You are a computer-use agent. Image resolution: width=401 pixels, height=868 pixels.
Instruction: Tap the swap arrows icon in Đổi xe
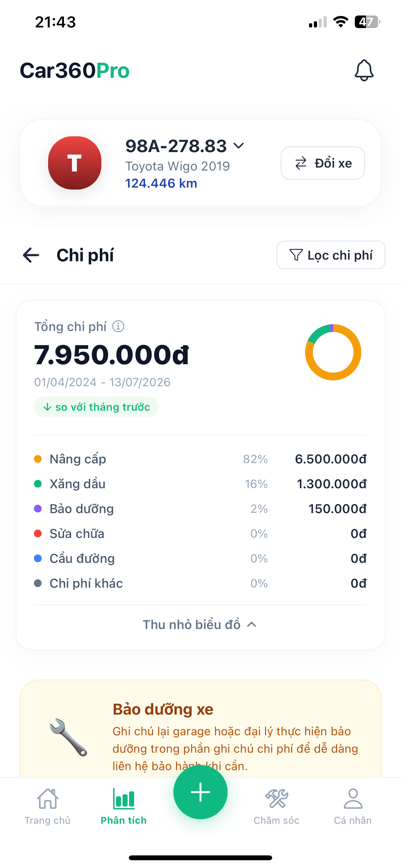(x=301, y=163)
